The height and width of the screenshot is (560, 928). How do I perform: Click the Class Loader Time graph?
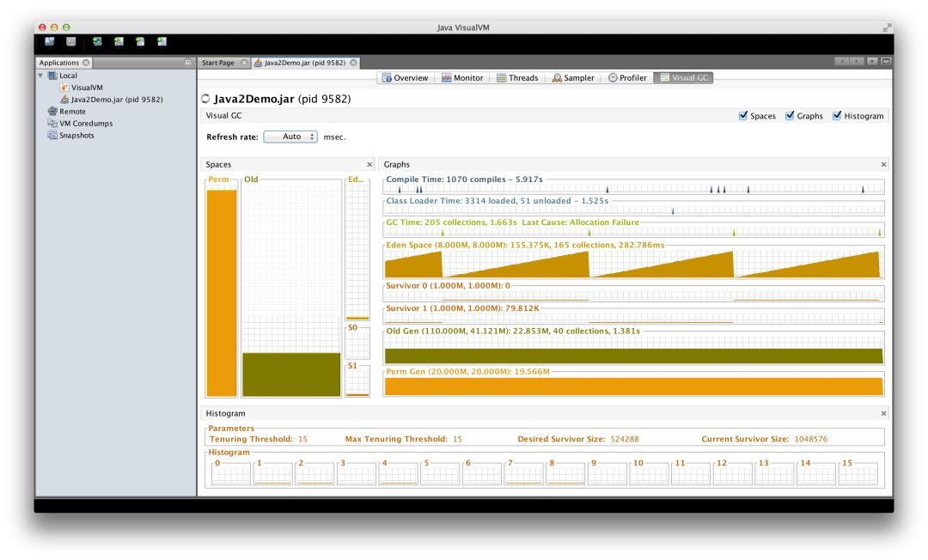click(633, 210)
